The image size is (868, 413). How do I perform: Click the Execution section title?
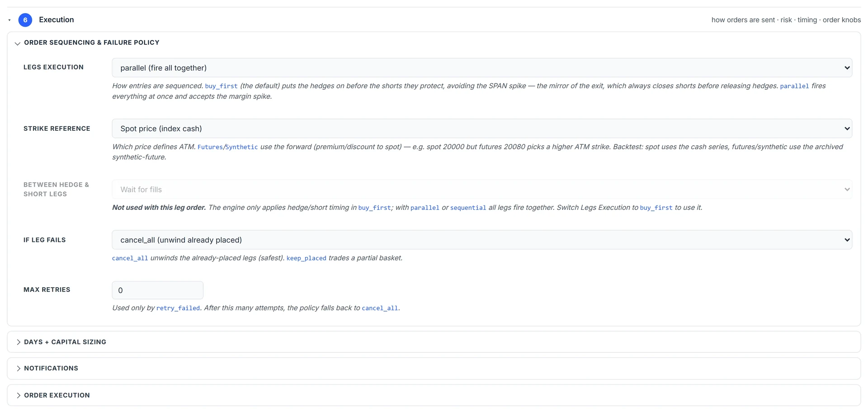pyautogui.click(x=57, y=20)
